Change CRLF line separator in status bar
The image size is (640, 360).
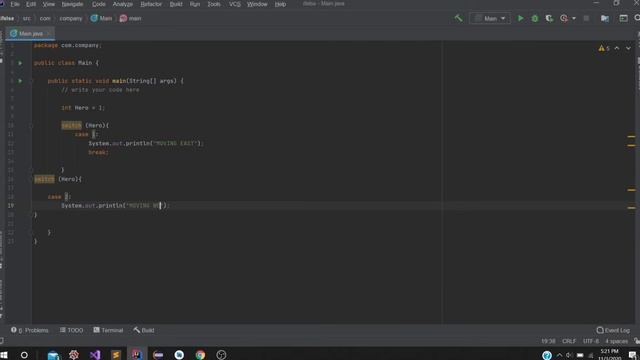click(x=569, y=341)
